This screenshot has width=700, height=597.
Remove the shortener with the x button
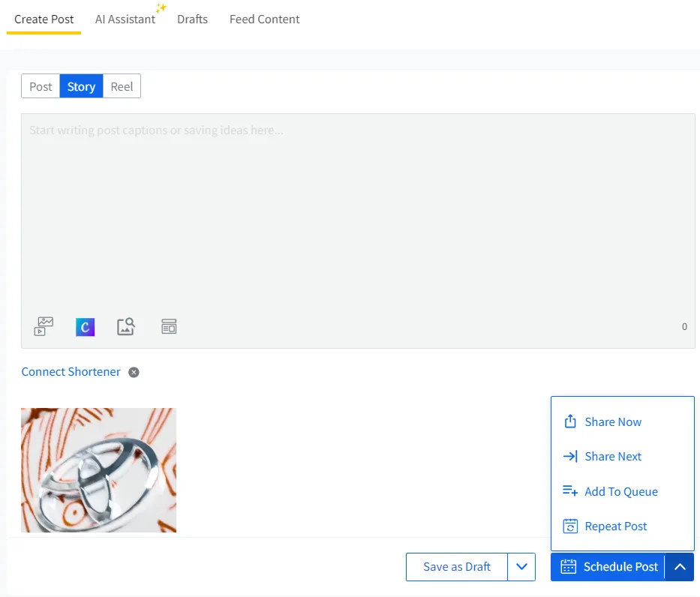(134, 372)
